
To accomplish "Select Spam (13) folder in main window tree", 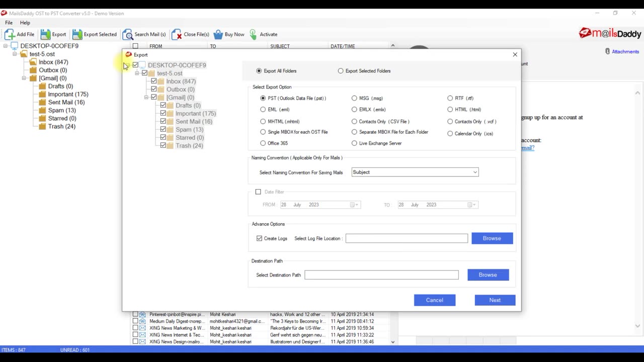I will [62, 111].
